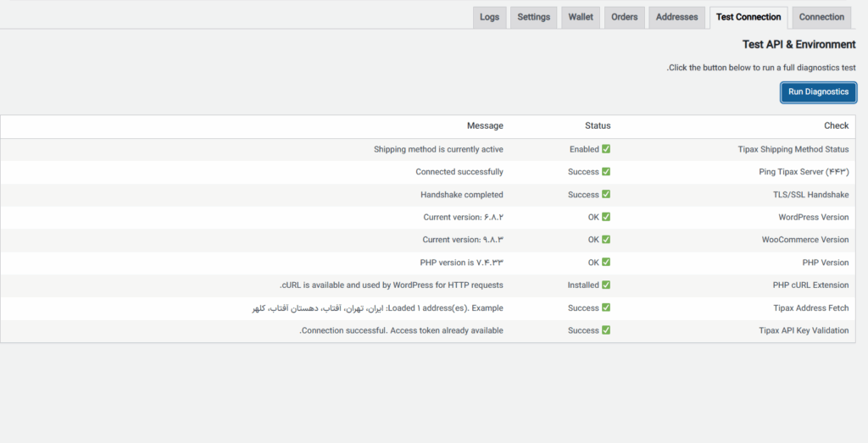Click the Message column header
The width and height of the screenshot is (868, 443).
pos(485,125)
